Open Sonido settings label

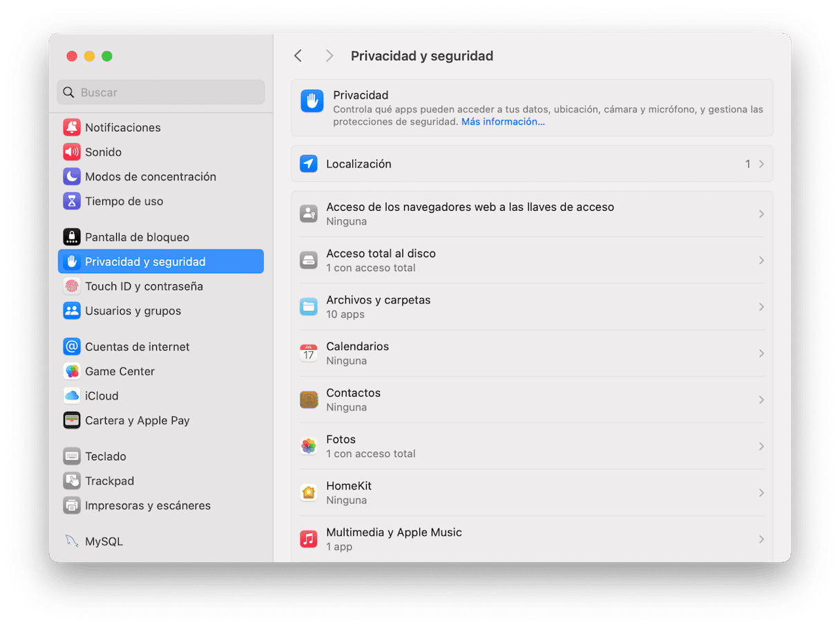103,152
